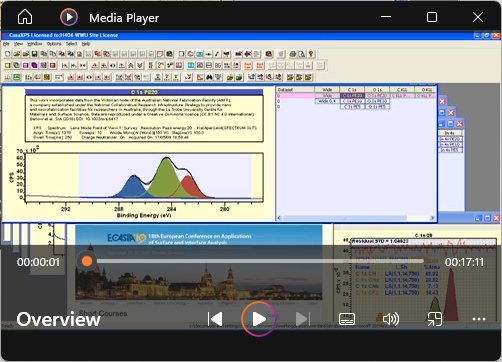Select the Wide 0.4 spectrum cell
The image size is (502, 362).
coord(327,101)
